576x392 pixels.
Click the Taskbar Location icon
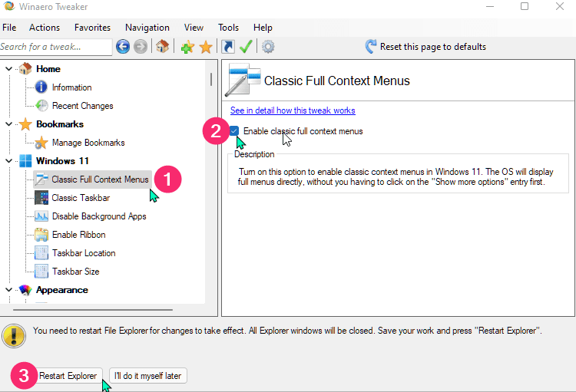click(x=41, y=253)
